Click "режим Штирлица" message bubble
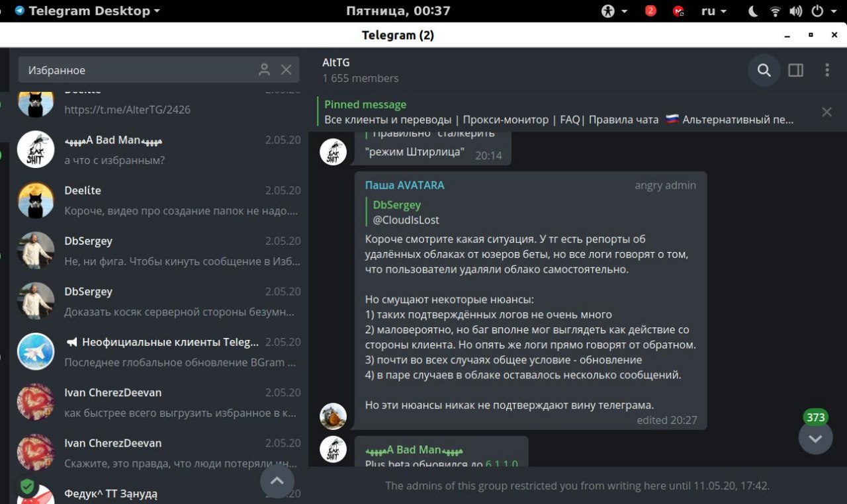 coord(433,149)
